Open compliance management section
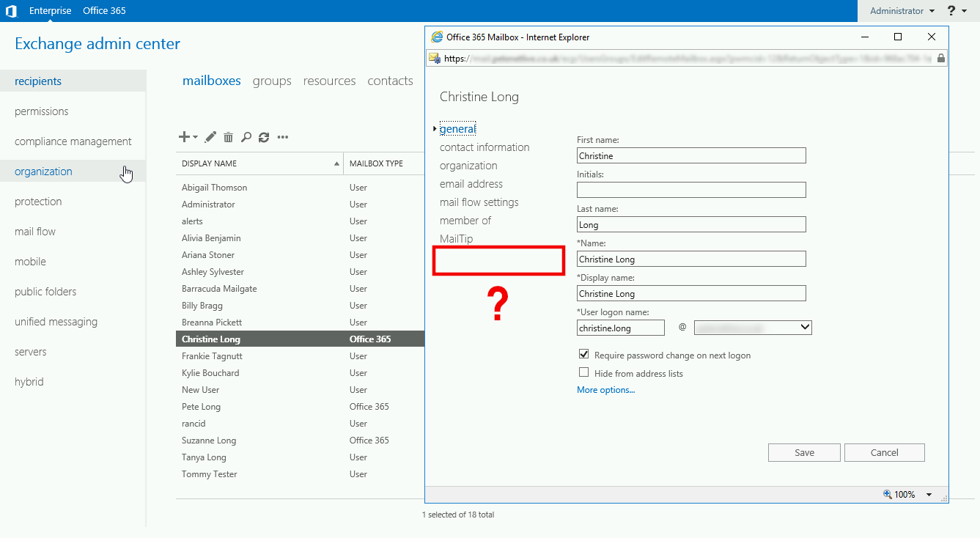 click(x=73, y=141)
